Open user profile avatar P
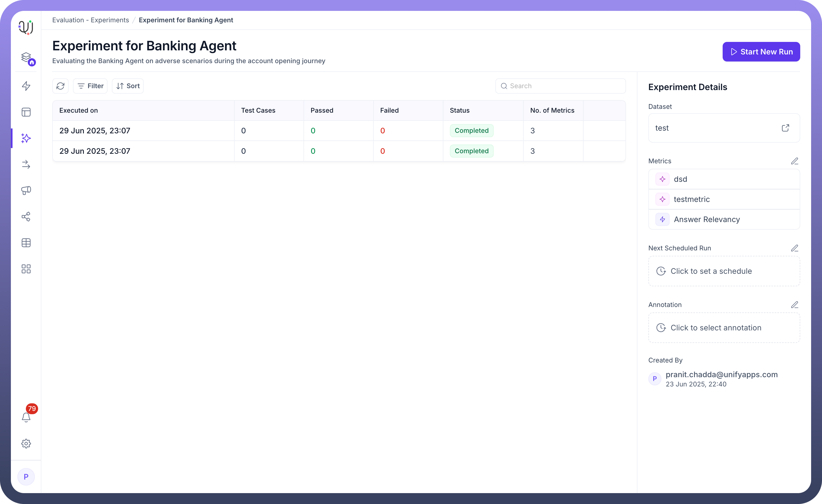The height and width of the screenshot is (504, 822). pos(26,477)
